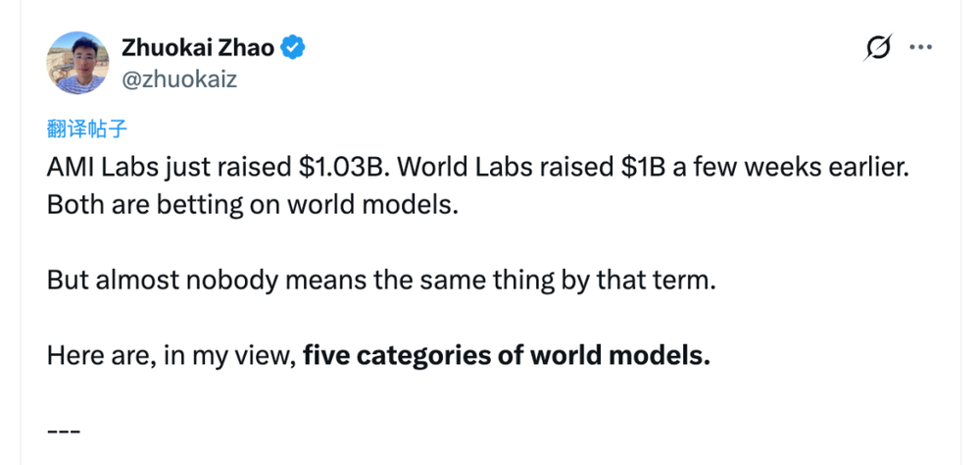Image resolution: width=980 pixels, height=465 pixels.
Task: Click the display name Zhuokai Zhao
Action: click(199, 46)
